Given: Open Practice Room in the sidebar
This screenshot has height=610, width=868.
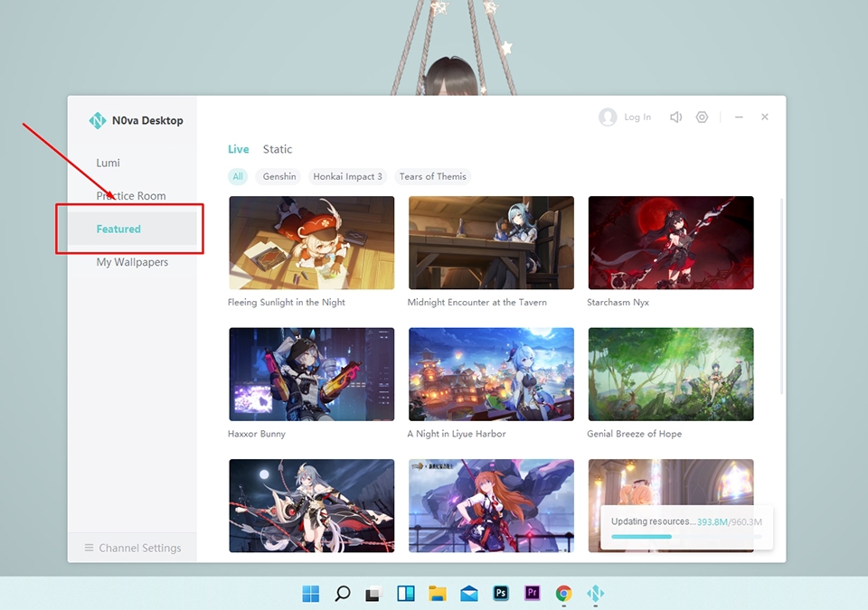Looking at the screenshot, I should 131,196.
